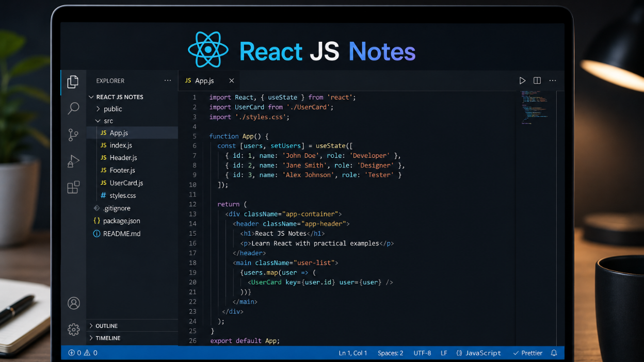Click the code minimap preview
Viewport: 644px width, 362px height.
coord(534,107)
